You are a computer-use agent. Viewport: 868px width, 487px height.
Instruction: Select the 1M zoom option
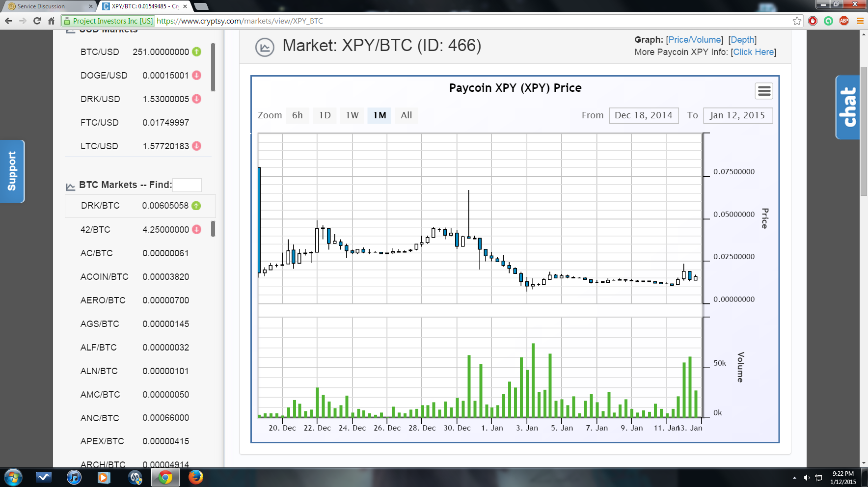(x=380, y=115)
